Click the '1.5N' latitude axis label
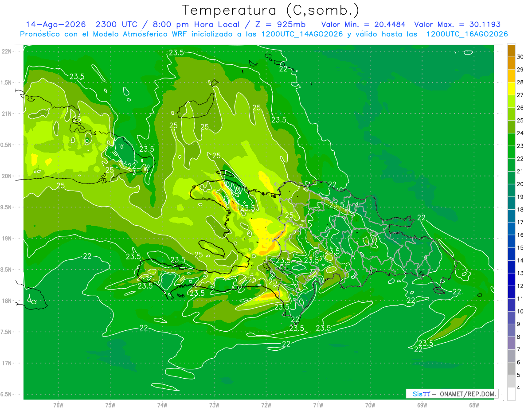 click(x=7, y=82)
